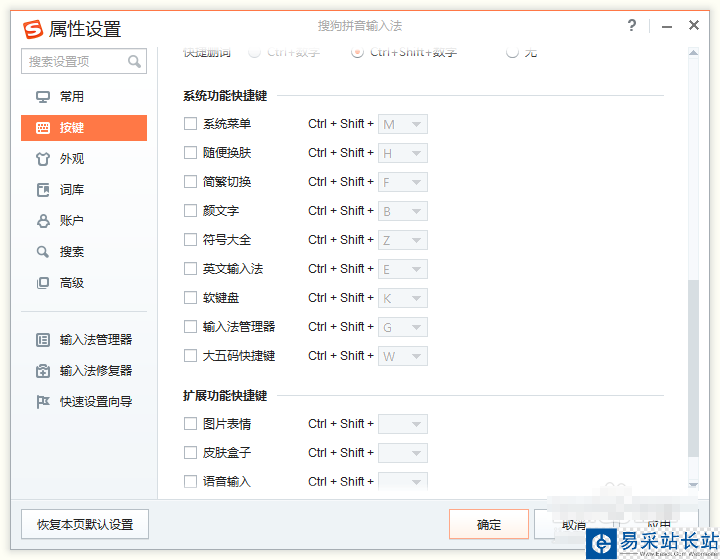The height and width of the screenshot is (560, 720).
Task: Click the person icon for 账户
Action: (43, 221)
